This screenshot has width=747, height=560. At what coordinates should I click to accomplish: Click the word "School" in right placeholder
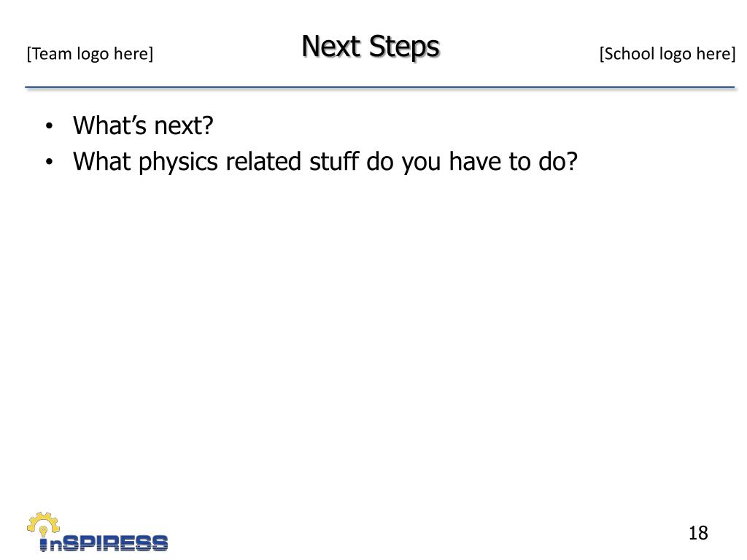(628, 54)
